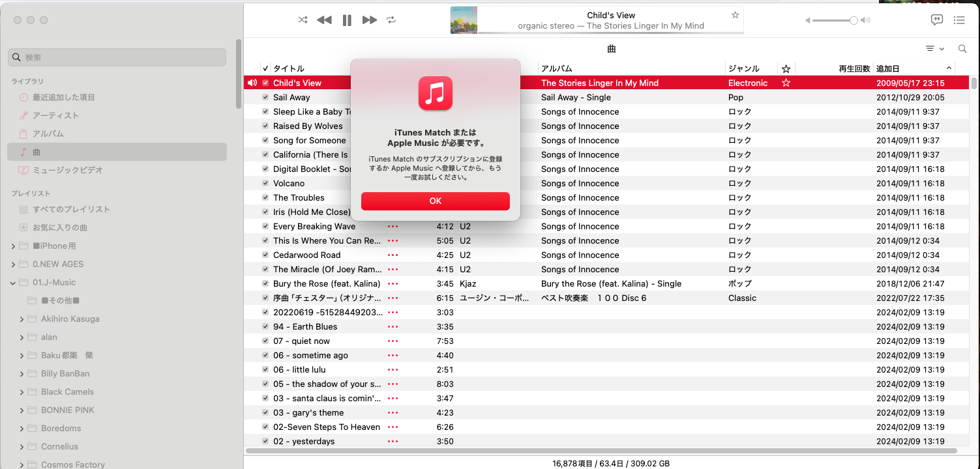Open more options for Cedarwood Road

[x=393, y=255]
